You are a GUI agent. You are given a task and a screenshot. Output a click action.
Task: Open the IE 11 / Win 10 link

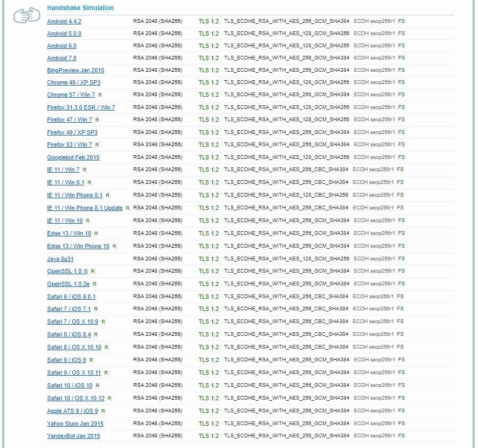pos(65,221)
